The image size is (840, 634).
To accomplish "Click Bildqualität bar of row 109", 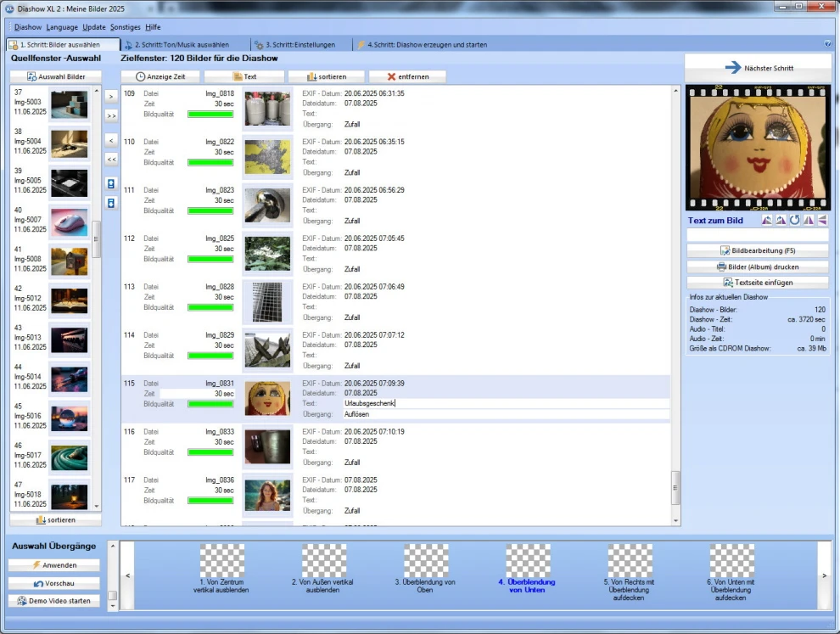I will coord(210,114).
